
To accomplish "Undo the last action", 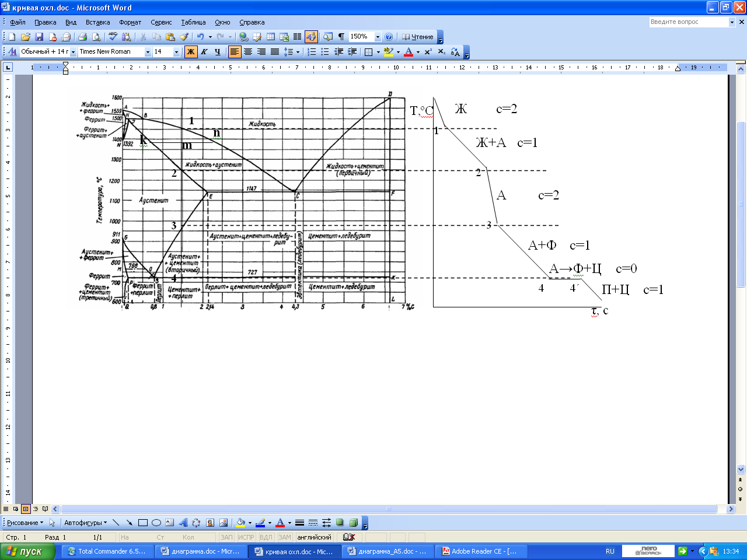I will [200, 37].
